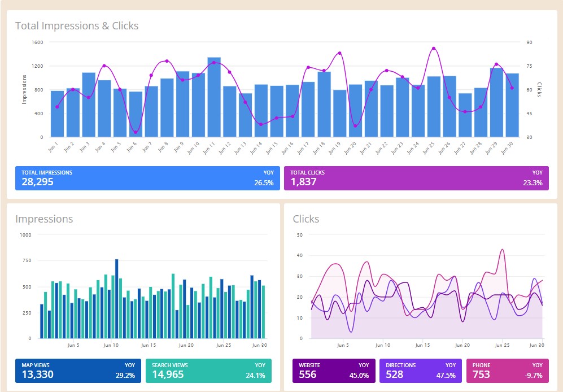The height and width of the screenshot is (392, 563).
Task: Open the Directions clicks stat card
Action: (x=420, y=371)
